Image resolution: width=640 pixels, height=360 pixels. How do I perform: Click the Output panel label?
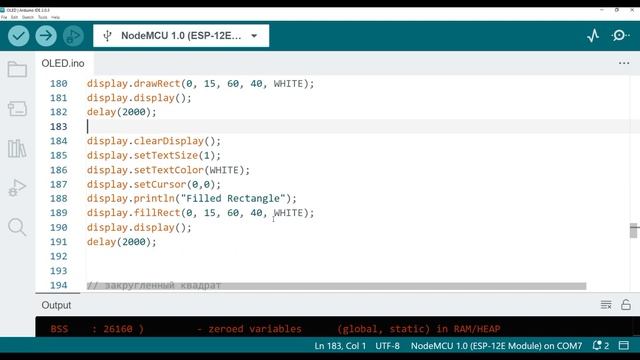pos(56,305)
